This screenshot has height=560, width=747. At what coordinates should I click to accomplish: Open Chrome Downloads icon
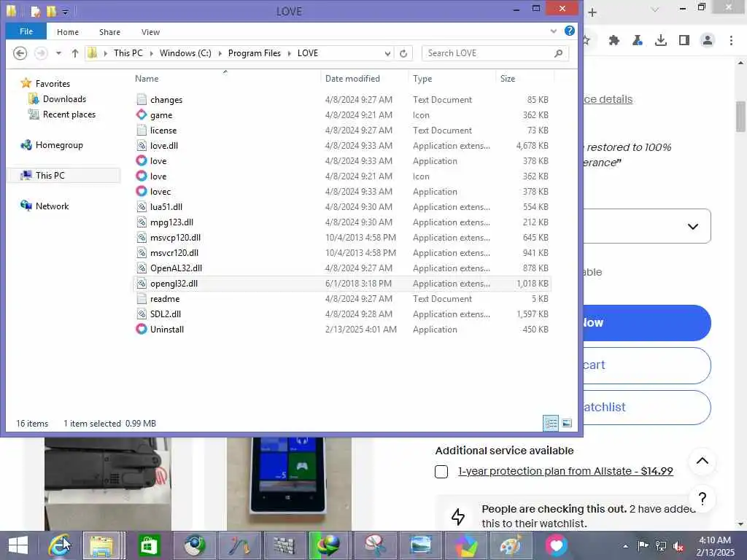click(x=660, y=41)
